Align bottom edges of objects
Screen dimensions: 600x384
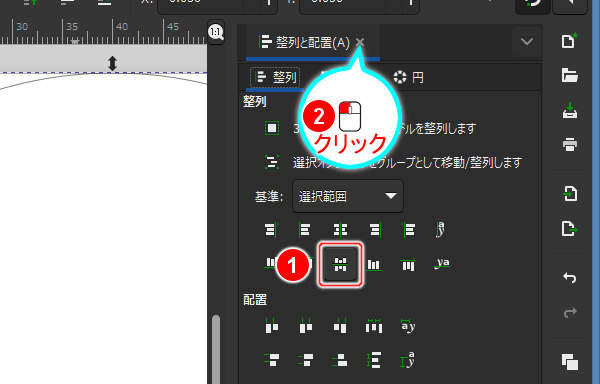click(x=373, y=264)
